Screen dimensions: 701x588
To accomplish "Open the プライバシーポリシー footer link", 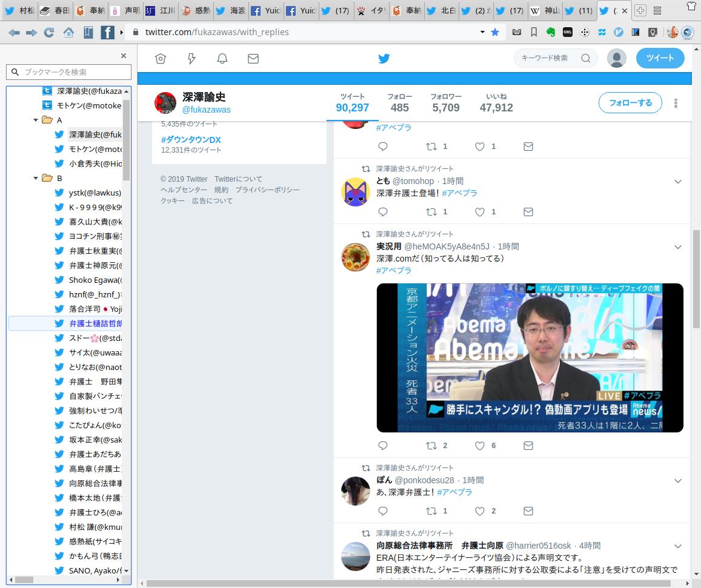I will pyautogui.click(x=267, y=190).
